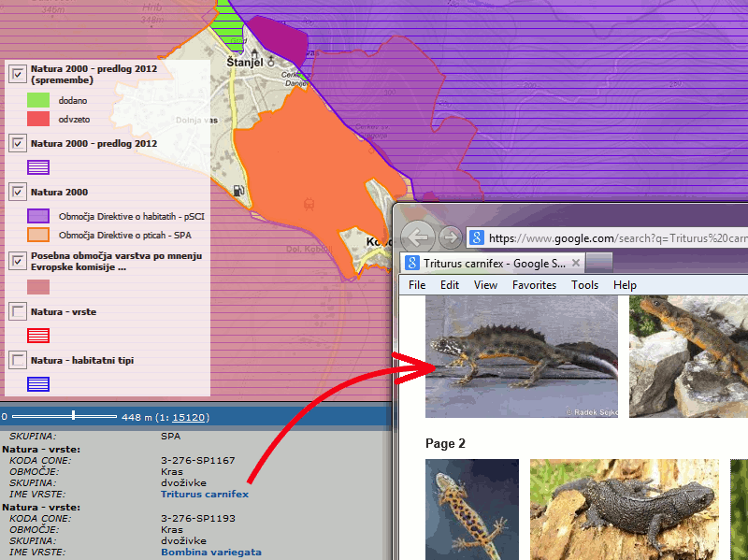This screenshot has height=560, width=748.
Task: Click the mine symbol in orange area
Action: (x=309, y=202)
